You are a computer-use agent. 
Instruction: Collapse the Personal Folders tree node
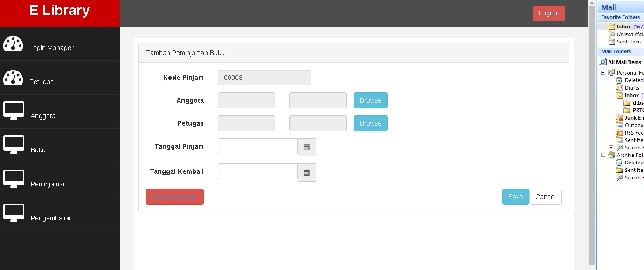click(603, 73)
